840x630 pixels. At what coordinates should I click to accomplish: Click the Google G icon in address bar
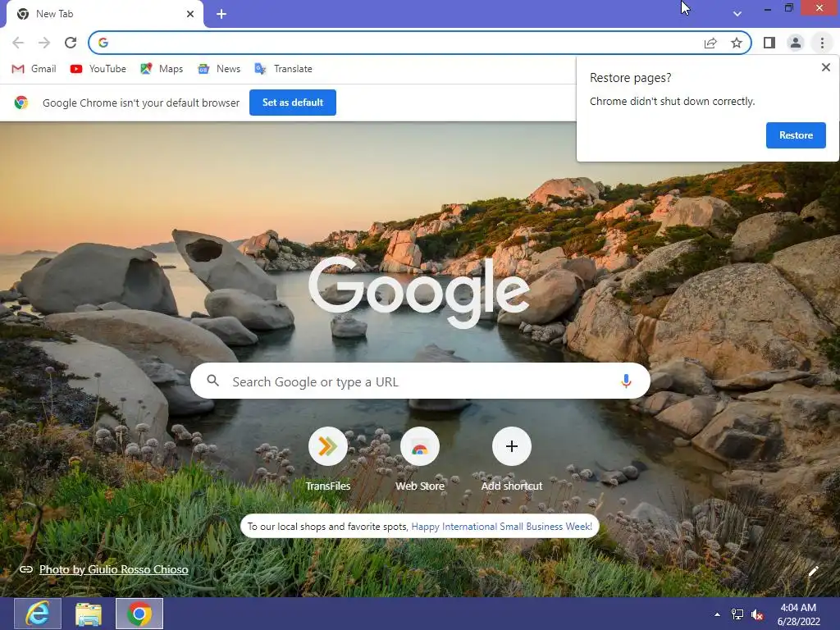[x=103, y=43]
